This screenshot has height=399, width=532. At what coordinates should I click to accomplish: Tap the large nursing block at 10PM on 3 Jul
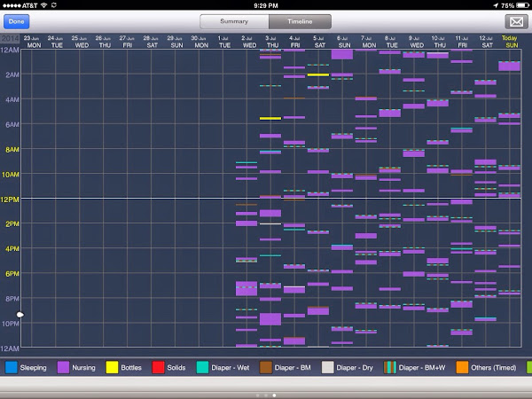click(270, 319)
